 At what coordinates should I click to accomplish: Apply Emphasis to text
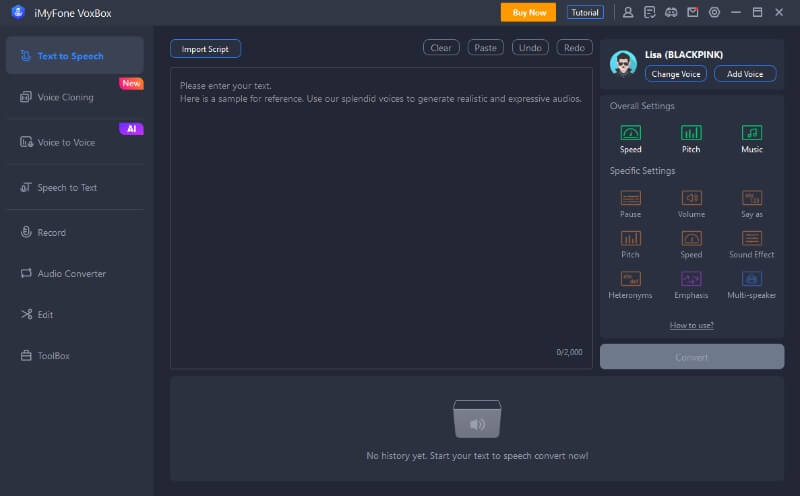pos(691,285)
